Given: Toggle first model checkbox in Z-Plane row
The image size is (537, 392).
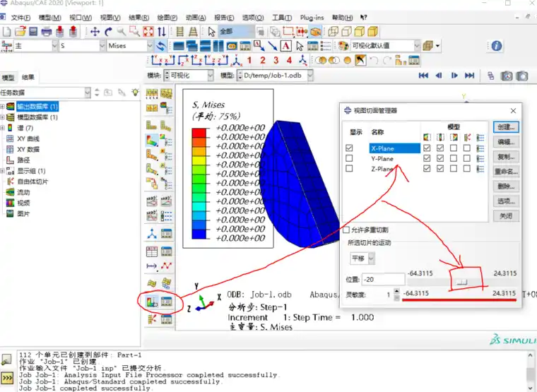Looking at the screenshot, I should tap(427, 168).
